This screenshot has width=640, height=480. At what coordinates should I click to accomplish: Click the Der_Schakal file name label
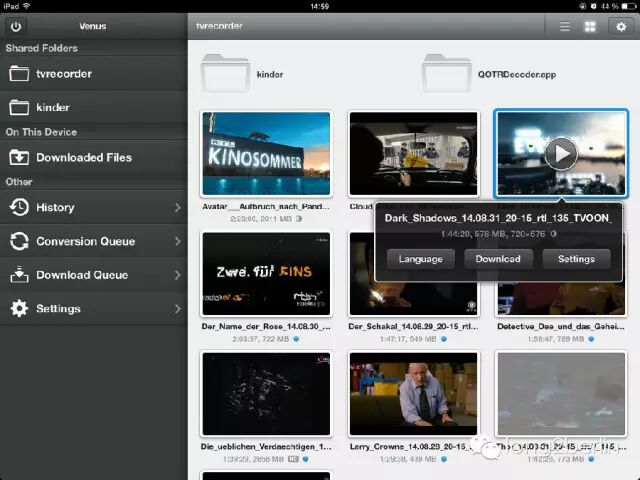413,327
